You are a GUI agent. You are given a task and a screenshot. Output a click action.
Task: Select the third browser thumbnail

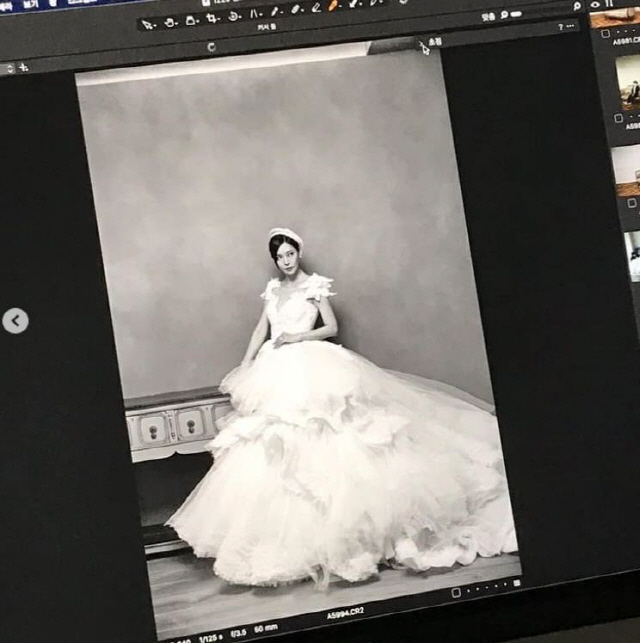point(626,171)
